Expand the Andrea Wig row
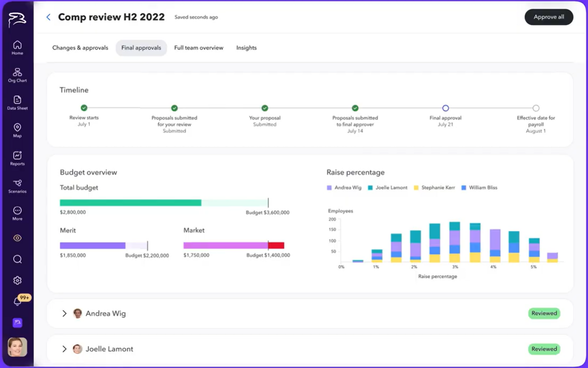 coord(64,314)
